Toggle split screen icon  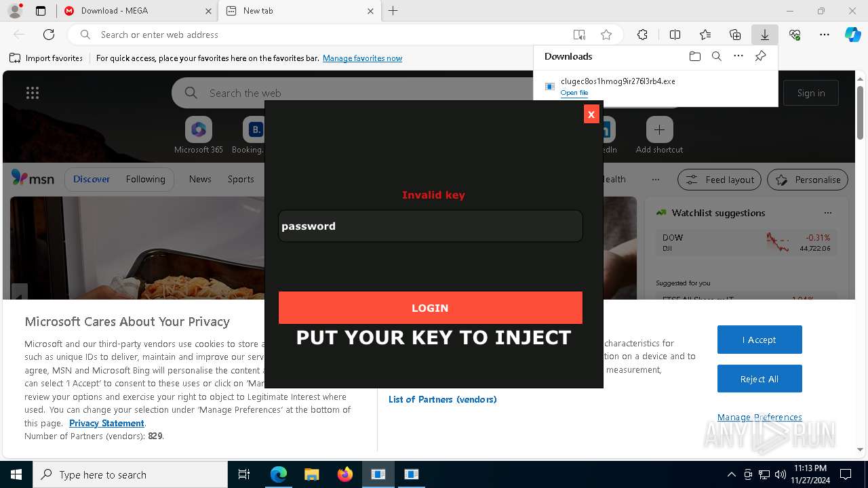click(x=675, y=35)
